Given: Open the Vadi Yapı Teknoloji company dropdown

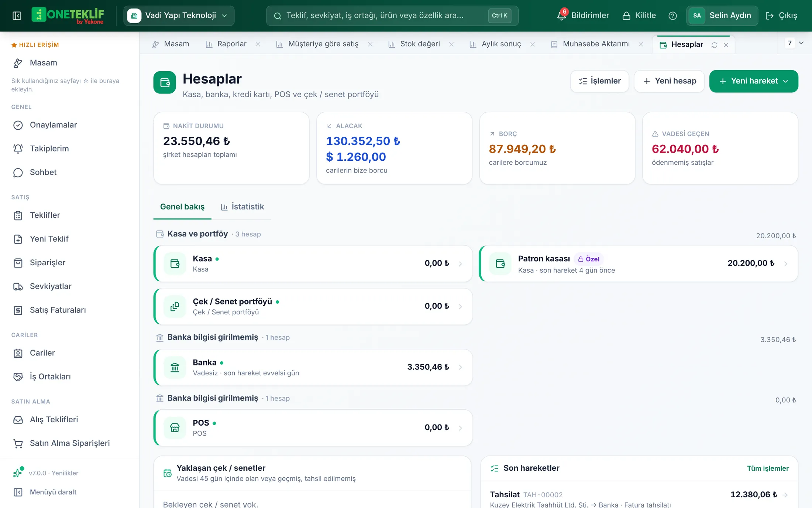Looking at the screenshot, I should pos(179,16).
